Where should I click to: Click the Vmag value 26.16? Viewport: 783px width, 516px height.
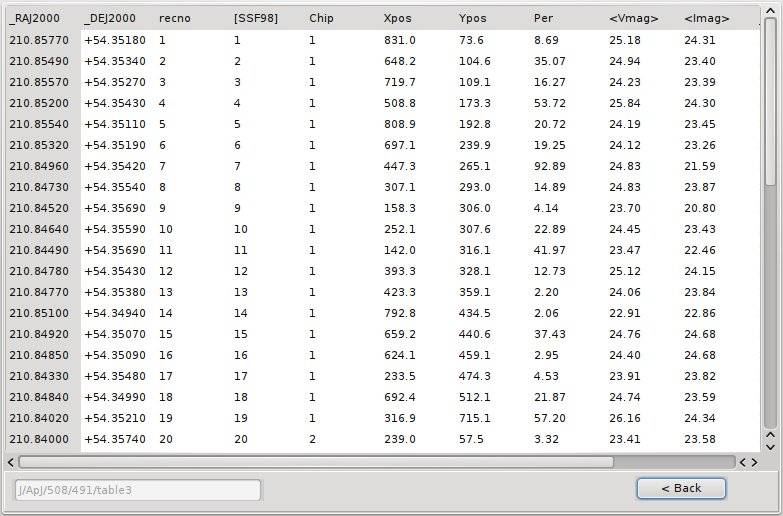[x=625, y=418]
